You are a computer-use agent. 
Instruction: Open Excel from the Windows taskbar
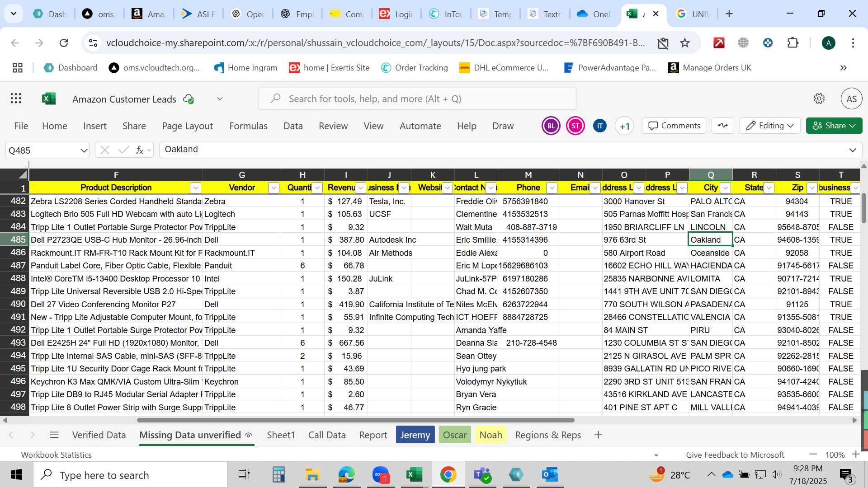pyautogui.click(x=414, y=475)
